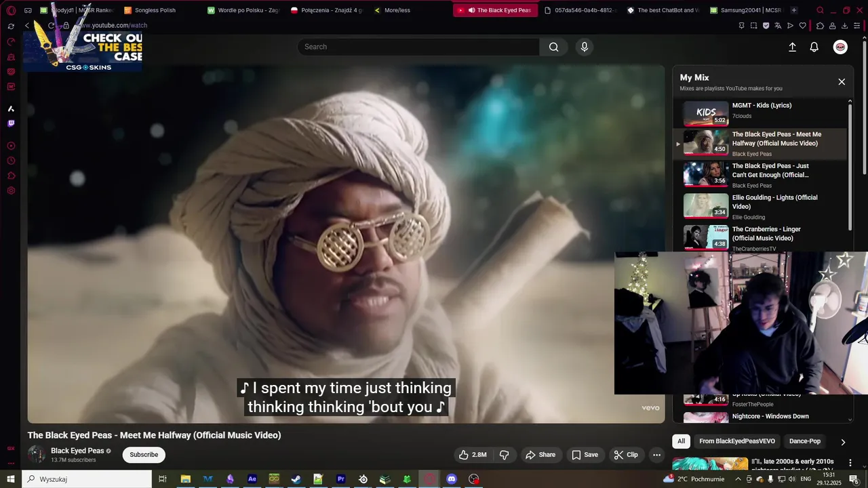
Task: Click the search magnifier button beside Search
Action: [x=554, y=47]
